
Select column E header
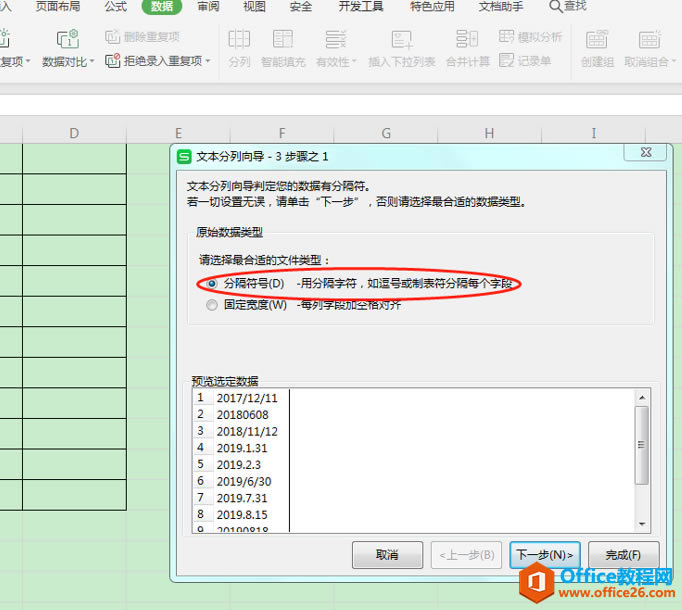178,133
